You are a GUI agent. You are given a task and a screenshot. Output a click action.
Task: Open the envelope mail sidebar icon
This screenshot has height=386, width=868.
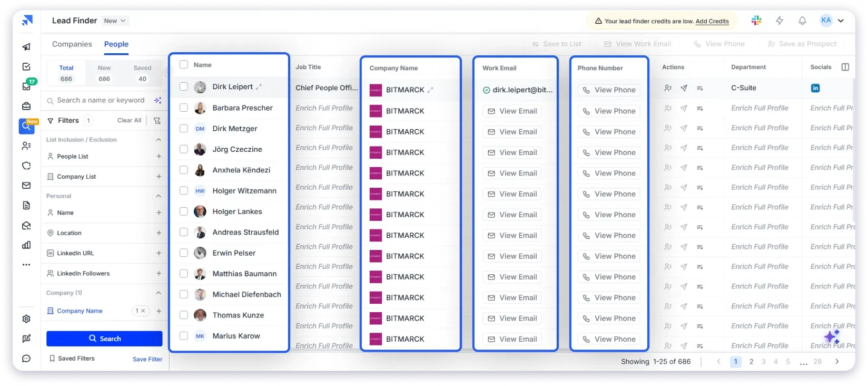coord(26,185)
